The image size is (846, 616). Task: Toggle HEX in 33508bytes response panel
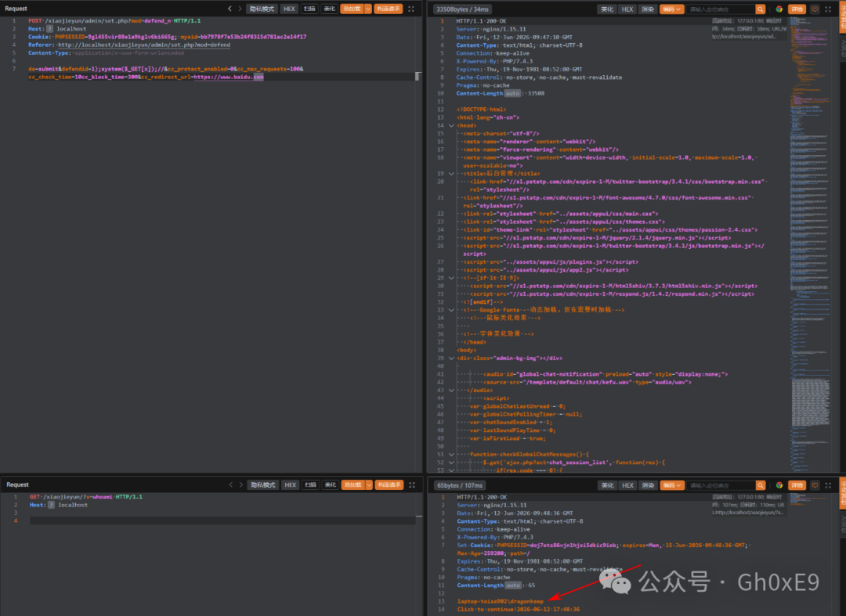(627, 9)
